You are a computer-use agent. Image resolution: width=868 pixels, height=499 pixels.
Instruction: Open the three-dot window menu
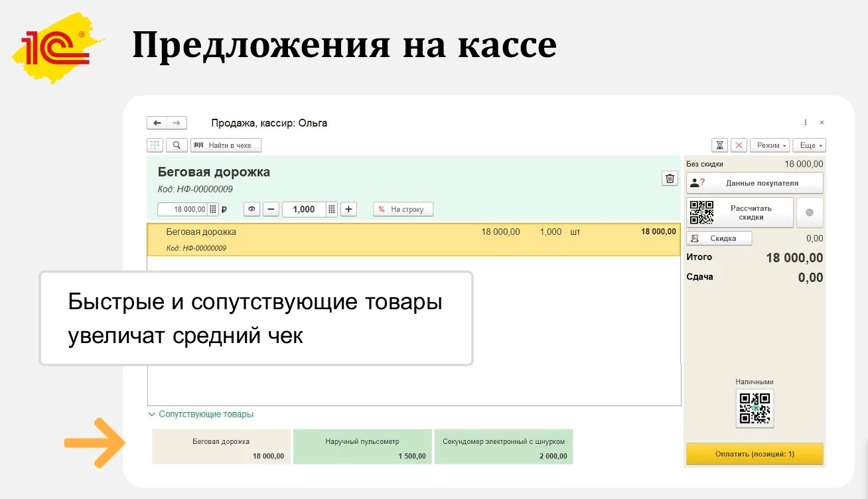806,123
